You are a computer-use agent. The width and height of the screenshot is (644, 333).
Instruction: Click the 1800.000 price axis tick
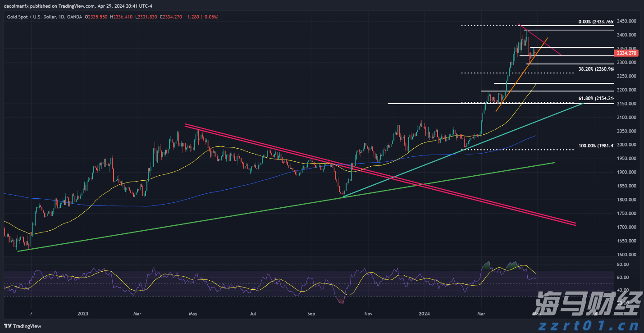click(x=626, y=200)
